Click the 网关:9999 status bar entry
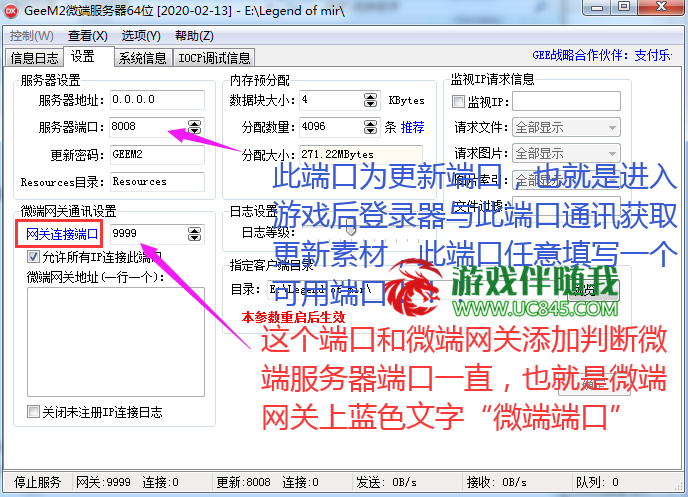The height and width of the screenshot is (497, 688). click(103, 483)
